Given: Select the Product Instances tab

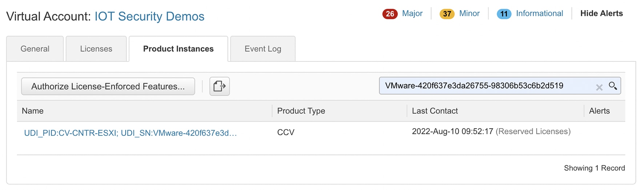Looking at the screenshot, I should (178, 49).
